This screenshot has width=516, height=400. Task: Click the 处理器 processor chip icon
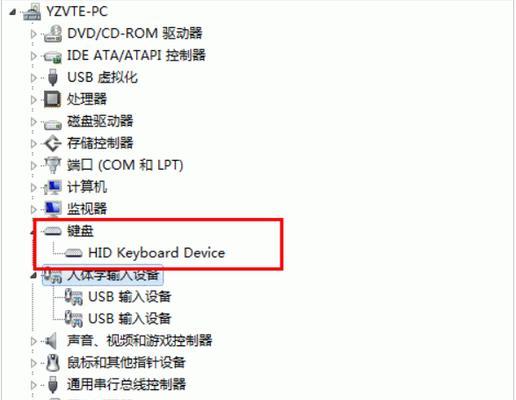click(52, 99)
